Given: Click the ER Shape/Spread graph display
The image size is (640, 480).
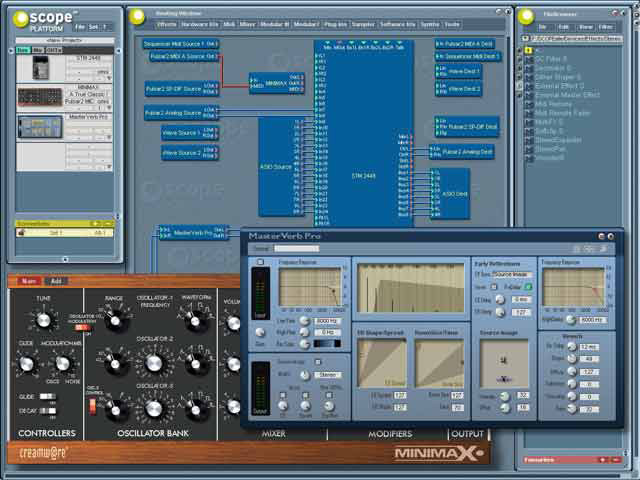Looking at the screenshot, I should click(x=382, y=363).
